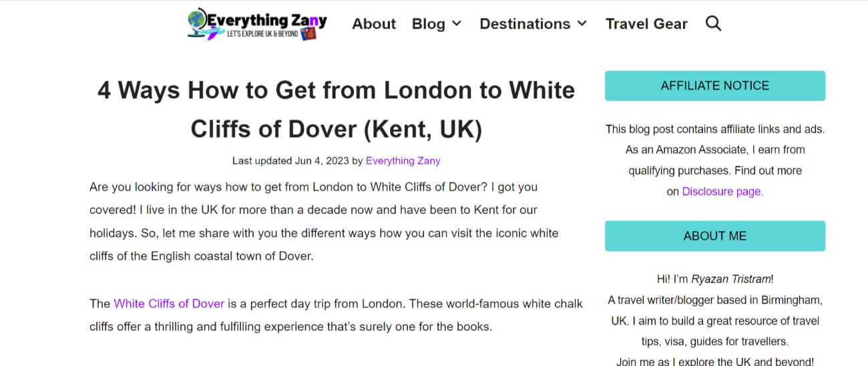Screen dimensions: 868x366
Task: Click the article title heading
Action: coord(337,110)
